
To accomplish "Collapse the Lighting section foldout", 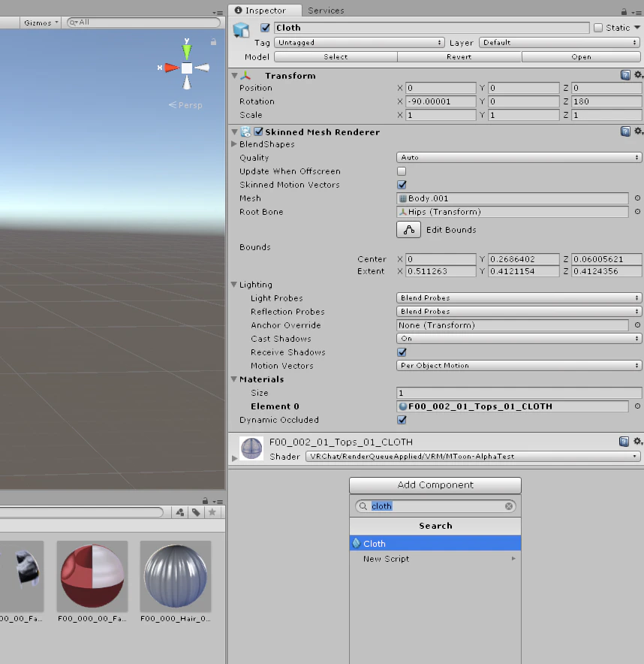I will 234,285.
